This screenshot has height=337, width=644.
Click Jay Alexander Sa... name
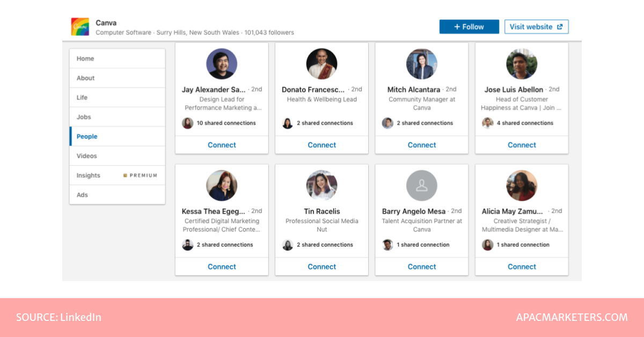pos(214,90)
